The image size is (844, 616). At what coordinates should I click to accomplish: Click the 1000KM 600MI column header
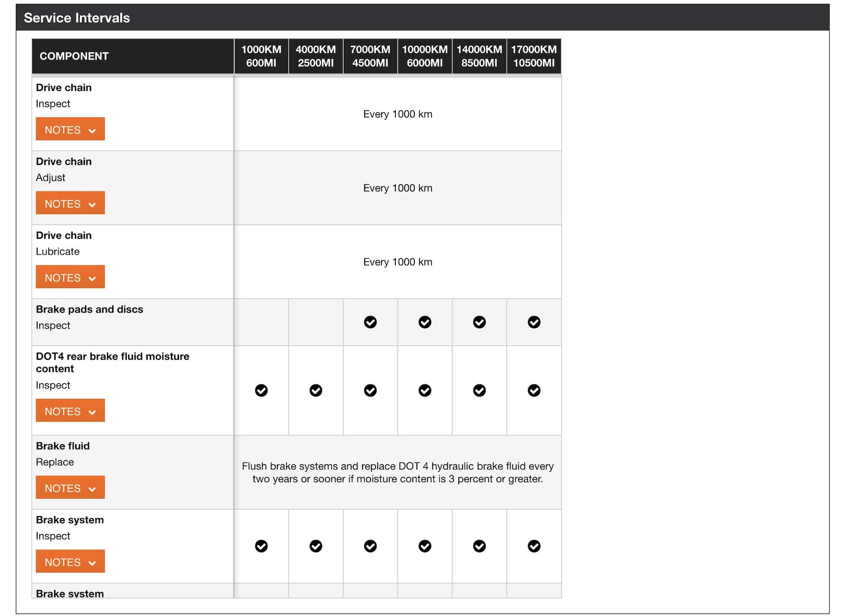pos(261,56)
